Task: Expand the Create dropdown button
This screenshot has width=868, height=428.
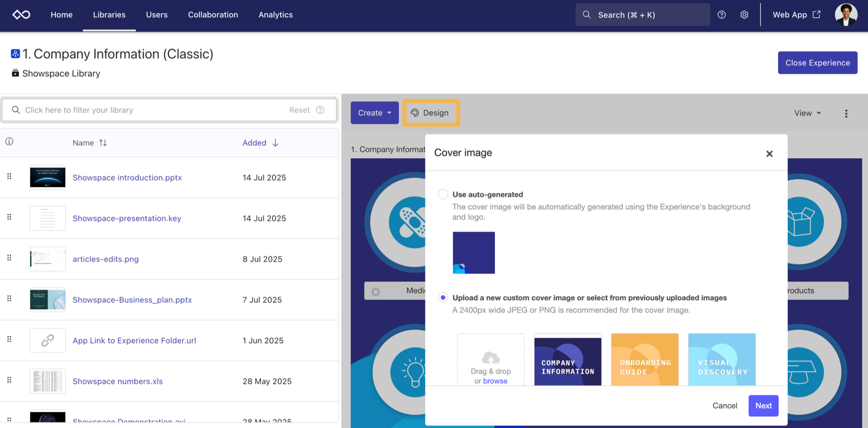Action: coord(374,113)
